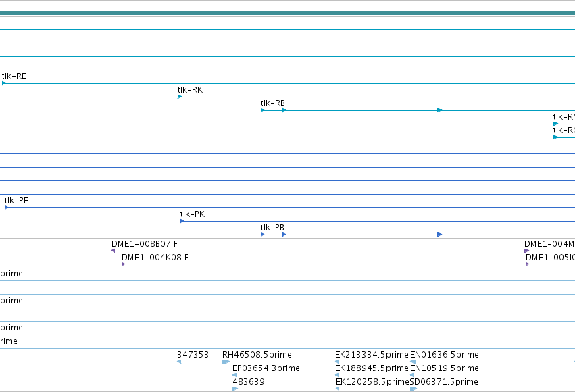
Task: Click the arrow marker under 483639
Action: click(x=235, y=389)
